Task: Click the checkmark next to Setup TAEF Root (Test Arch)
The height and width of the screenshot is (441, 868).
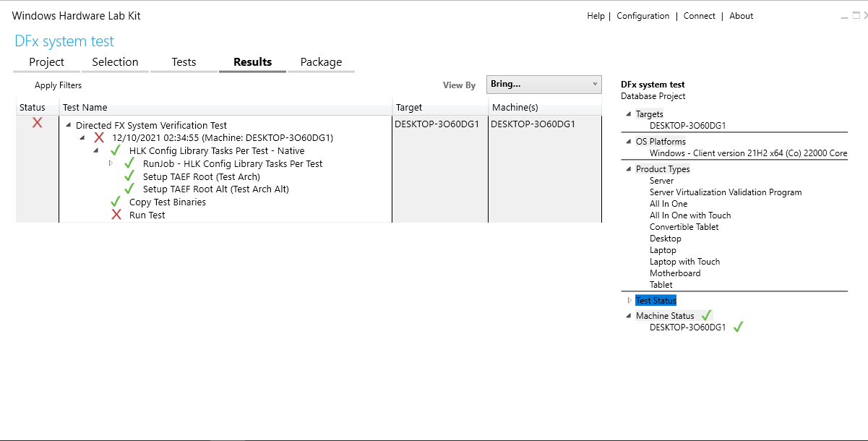Action: click(x=129, y=176)
